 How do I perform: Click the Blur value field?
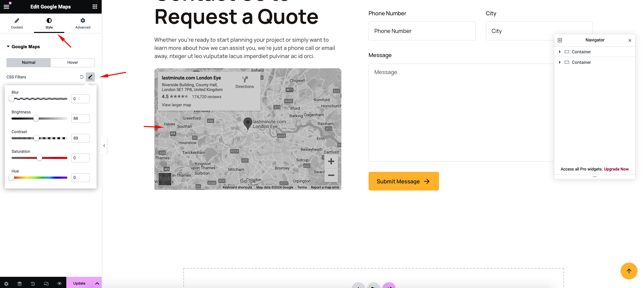(x=81, y=99)
